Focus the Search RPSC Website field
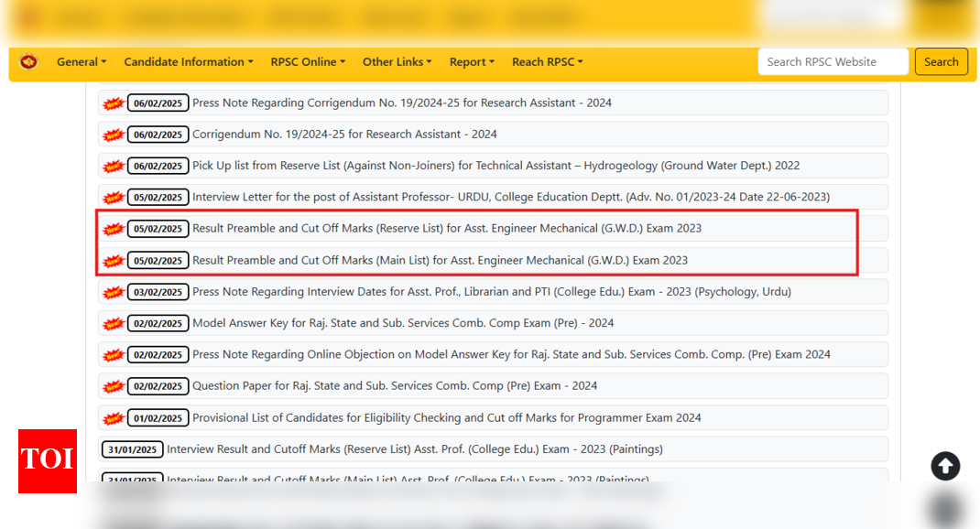 [x=833, y=62]
